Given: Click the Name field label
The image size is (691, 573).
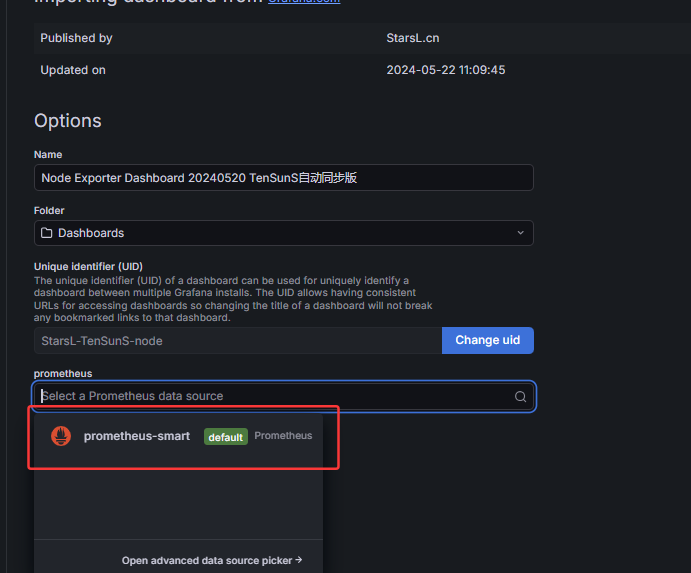Looking at the screenshot, I should point(48,155).
